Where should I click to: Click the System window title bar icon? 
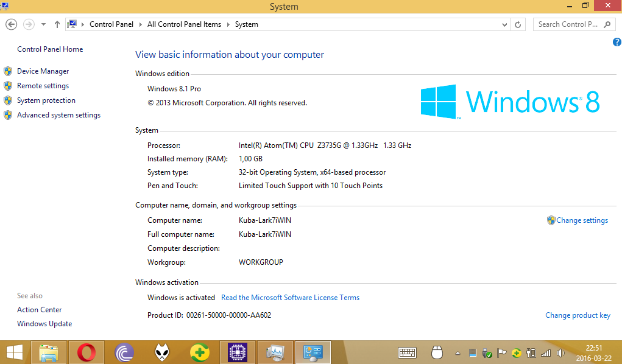(5, 6)
